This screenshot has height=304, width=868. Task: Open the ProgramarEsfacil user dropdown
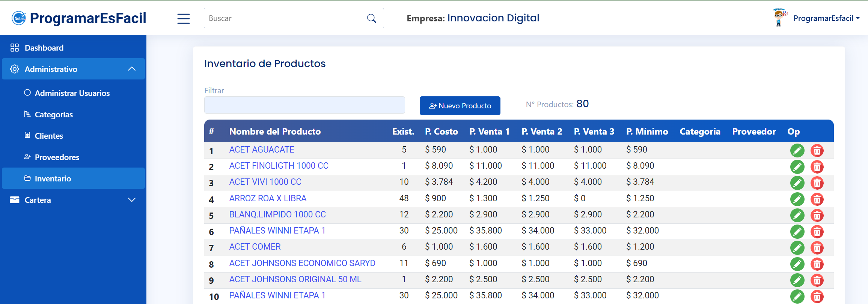coord(826,18)
